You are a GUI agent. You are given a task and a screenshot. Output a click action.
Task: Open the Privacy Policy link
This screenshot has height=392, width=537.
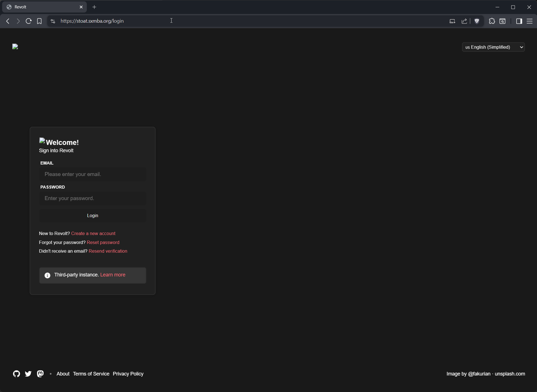(128, 374)
